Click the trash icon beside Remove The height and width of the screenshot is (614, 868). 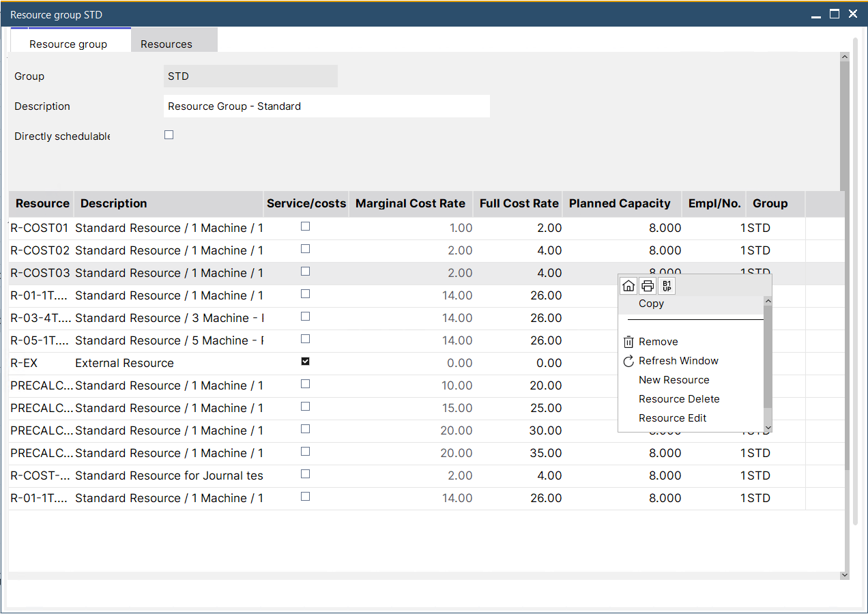tap(627, 342)
